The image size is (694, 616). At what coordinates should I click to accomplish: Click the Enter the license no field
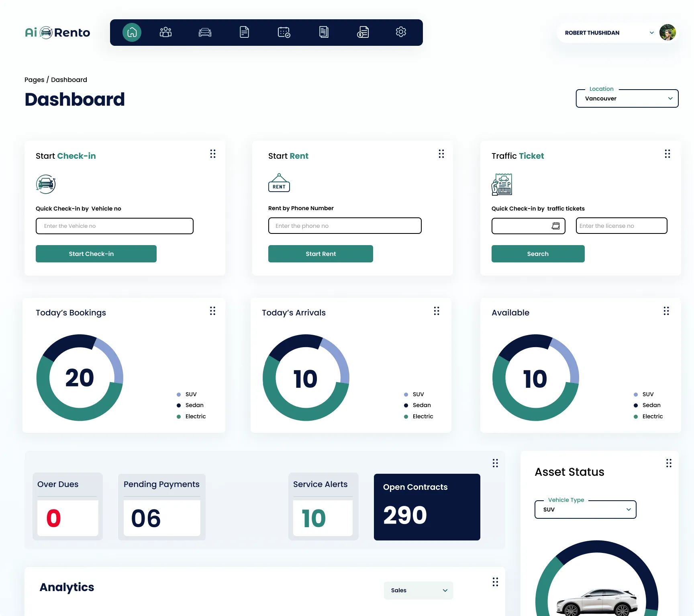[622, 226]
